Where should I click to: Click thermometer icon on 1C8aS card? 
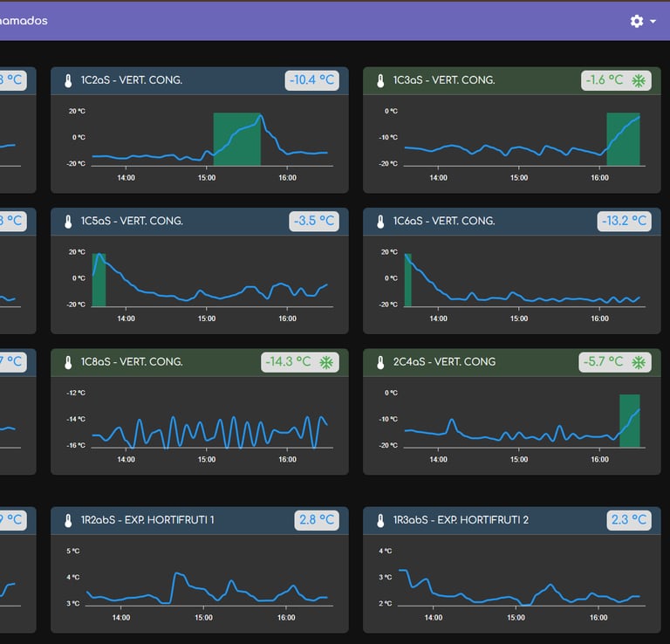pyautogui.click(x=68, y=362)
